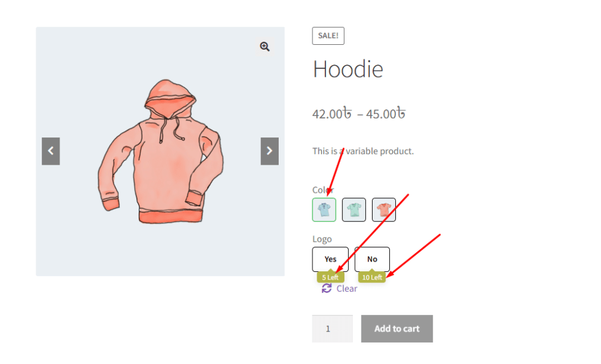
Task: Select No for the Logo option
Action: (x=372, y=260)
